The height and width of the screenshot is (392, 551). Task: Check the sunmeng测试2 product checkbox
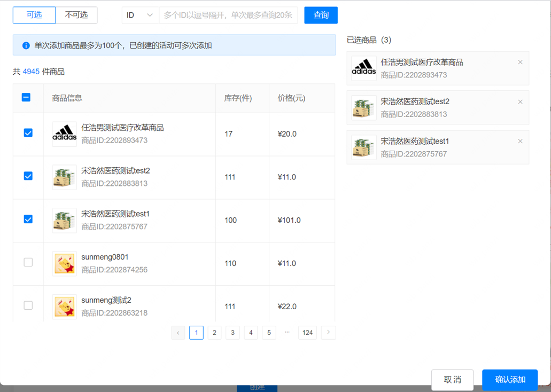click(28, 305)
